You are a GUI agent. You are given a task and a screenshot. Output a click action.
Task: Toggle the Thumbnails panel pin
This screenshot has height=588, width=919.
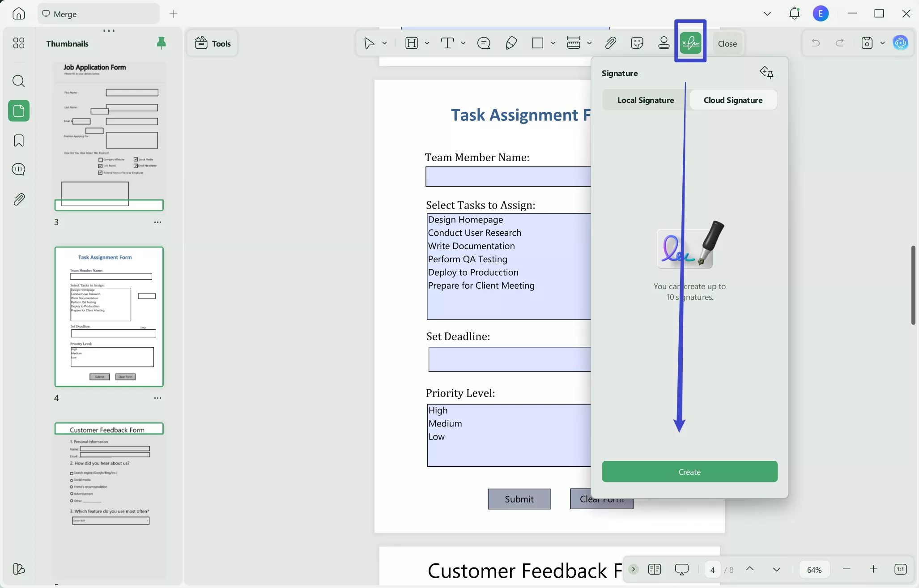coord(162,43)
